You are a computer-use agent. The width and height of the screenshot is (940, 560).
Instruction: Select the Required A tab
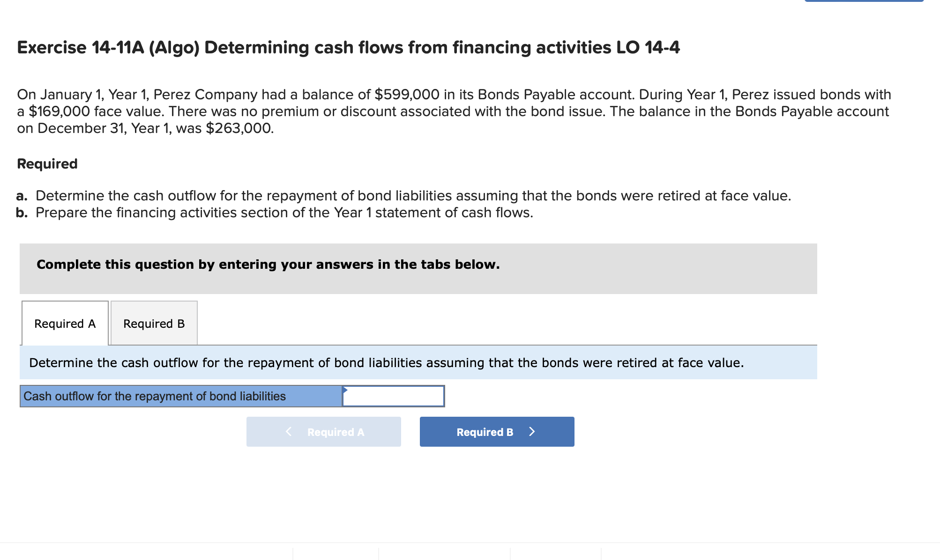tap(64, 323)
